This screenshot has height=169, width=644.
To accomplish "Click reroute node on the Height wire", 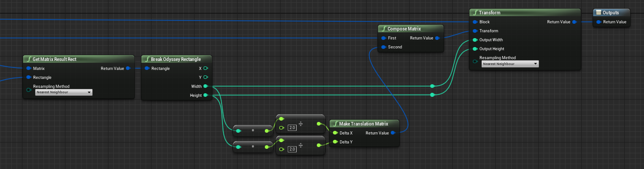I will [432, 95].
